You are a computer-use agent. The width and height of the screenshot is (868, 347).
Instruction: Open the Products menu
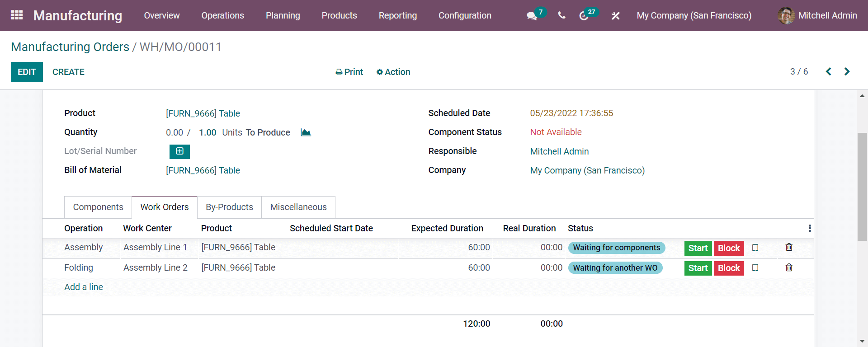340,15
